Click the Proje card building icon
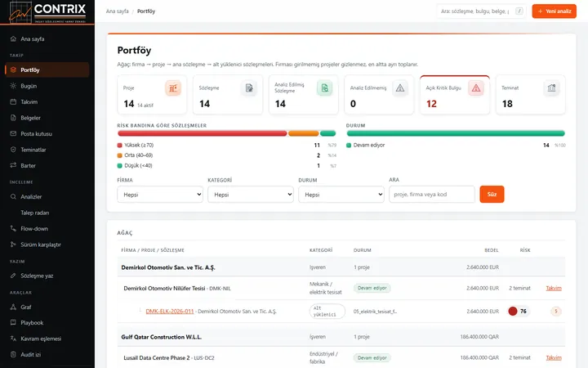This screenshot has height=368, width=588. click(x=173, y=88)
